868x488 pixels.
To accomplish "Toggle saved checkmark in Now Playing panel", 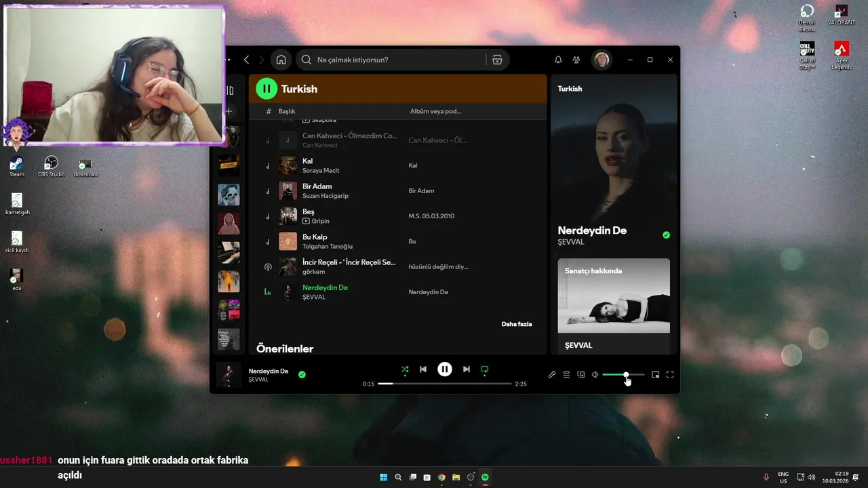I will tap(666, 235).
